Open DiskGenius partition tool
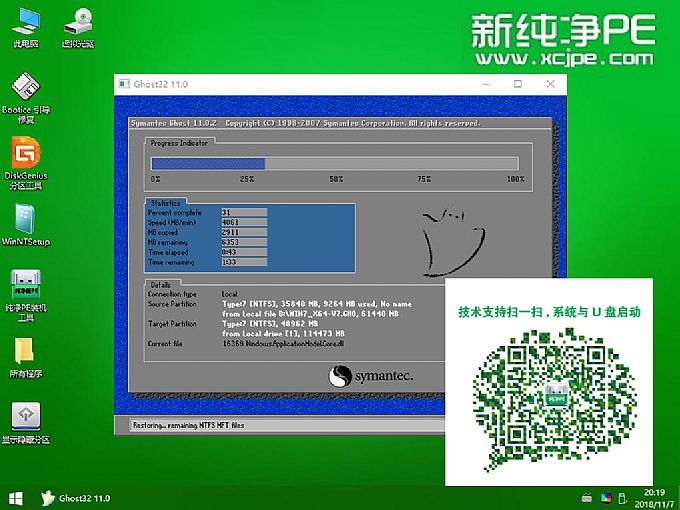Image resolution: width=680 pixels, height=510 pixels. tap(26, 163)
